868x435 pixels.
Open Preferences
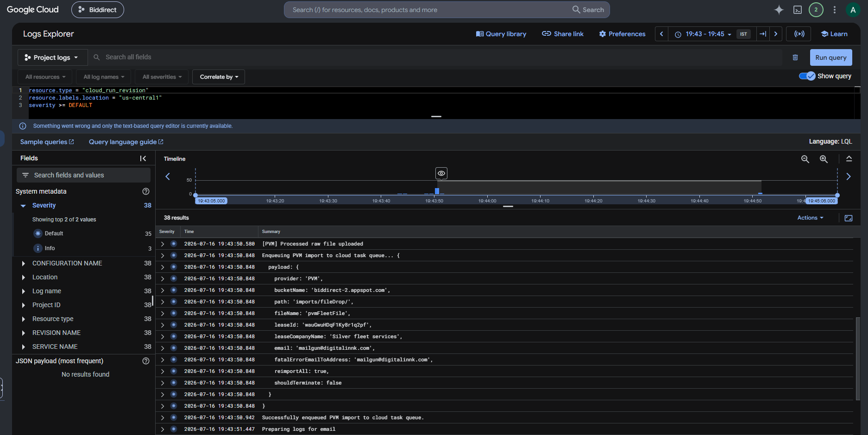622,34
